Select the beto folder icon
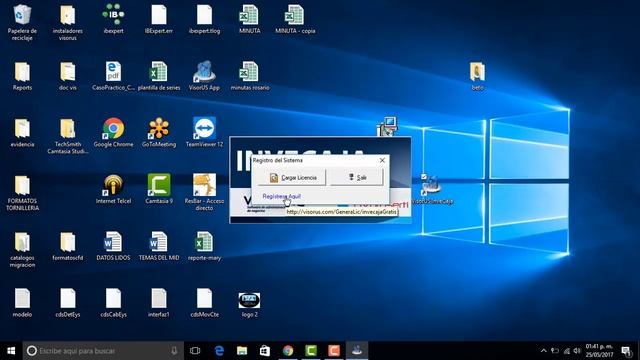The width and height of the screenshot is (640, 360). 477,72
